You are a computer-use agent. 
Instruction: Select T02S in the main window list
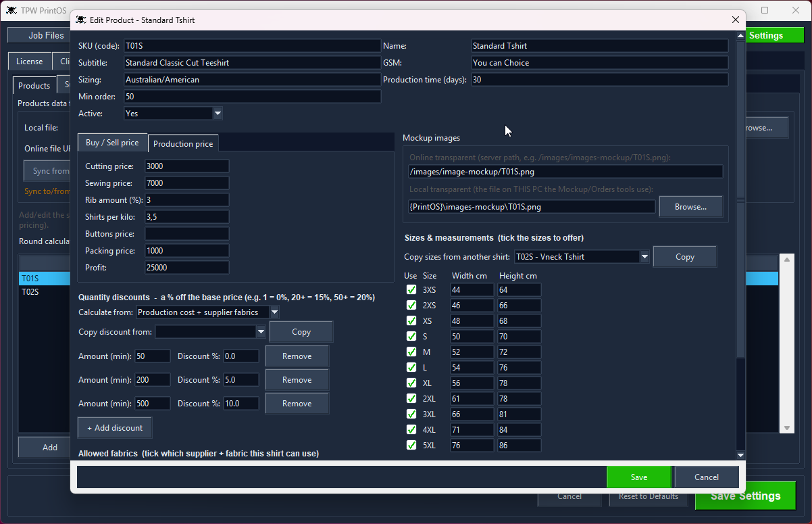click(x=45, y=292)
